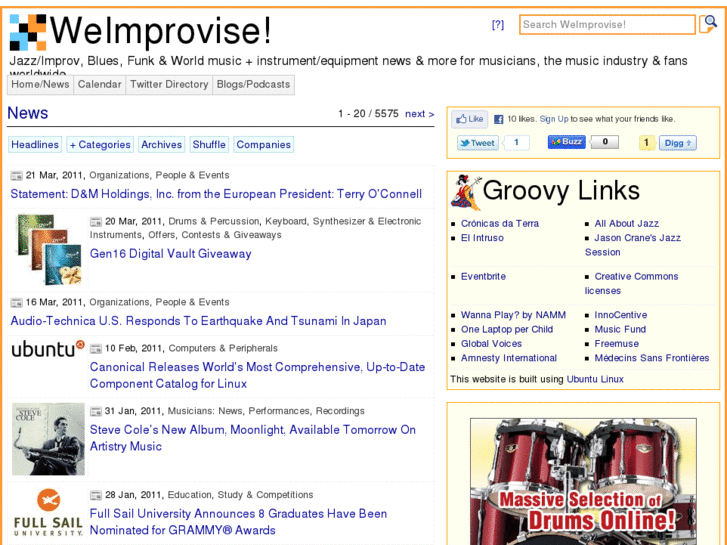
Task: Click the News section heading
Action: [x=28, y=113]
